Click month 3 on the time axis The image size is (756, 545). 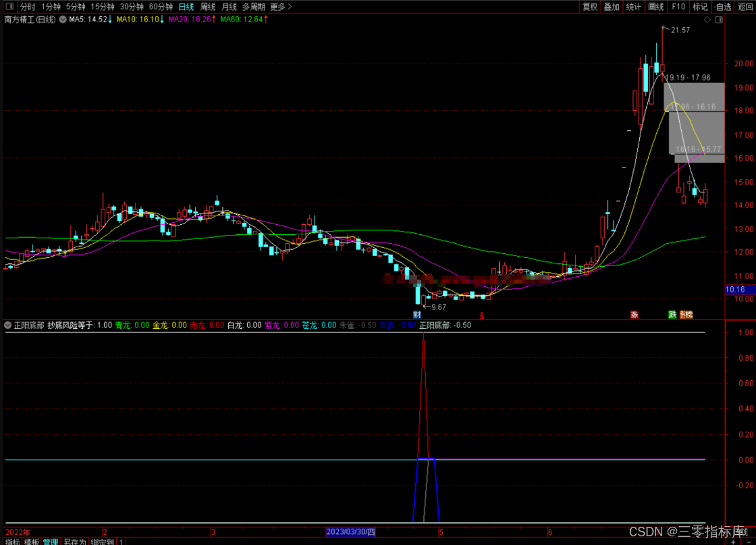click(x=213, y=532)
